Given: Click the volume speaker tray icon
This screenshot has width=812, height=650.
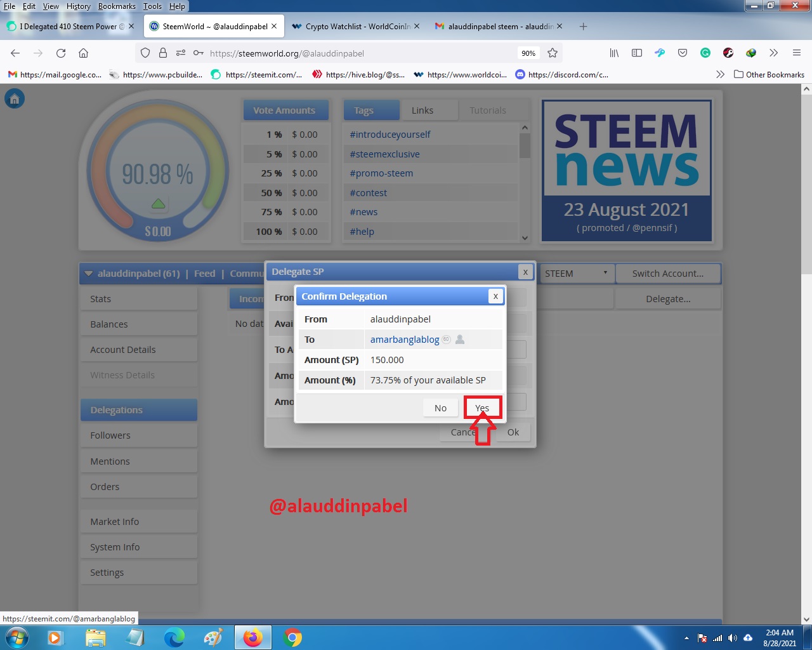Looking at the screenshot, I should (733, 638).
